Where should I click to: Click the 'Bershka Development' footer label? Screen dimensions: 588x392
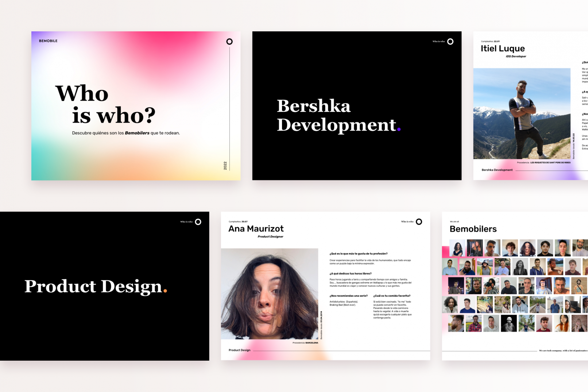point(496,170)
